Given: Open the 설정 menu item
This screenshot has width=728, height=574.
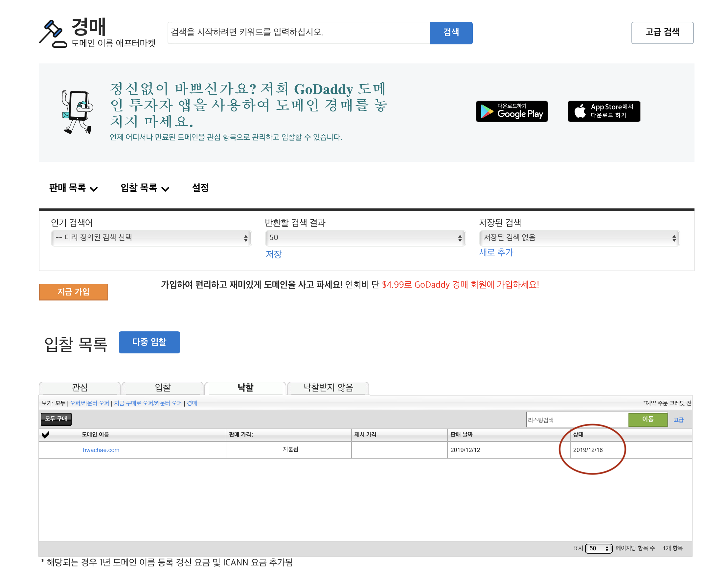Looking at the screenshot, I should [200, 187].
